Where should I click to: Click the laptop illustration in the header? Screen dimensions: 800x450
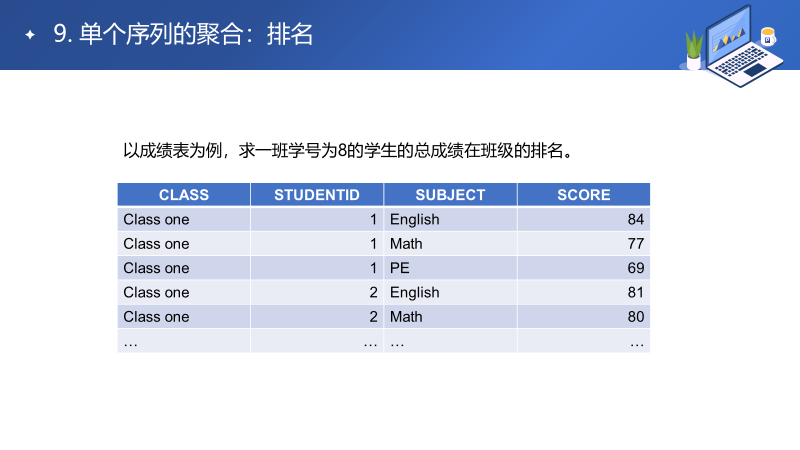(x=743, y=46)
